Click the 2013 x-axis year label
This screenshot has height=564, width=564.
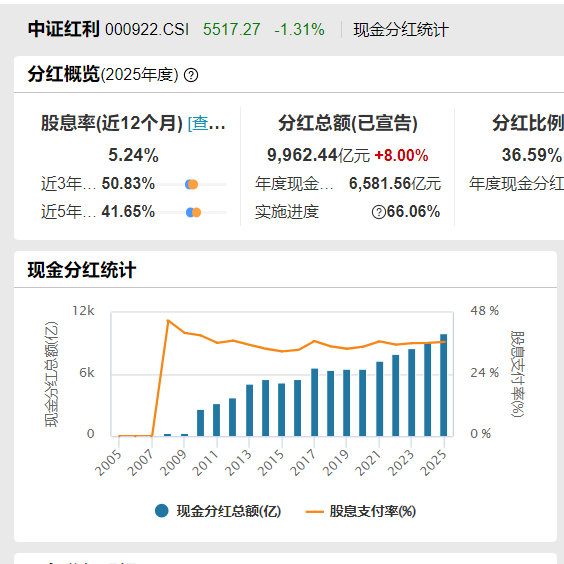coord(238,463)
